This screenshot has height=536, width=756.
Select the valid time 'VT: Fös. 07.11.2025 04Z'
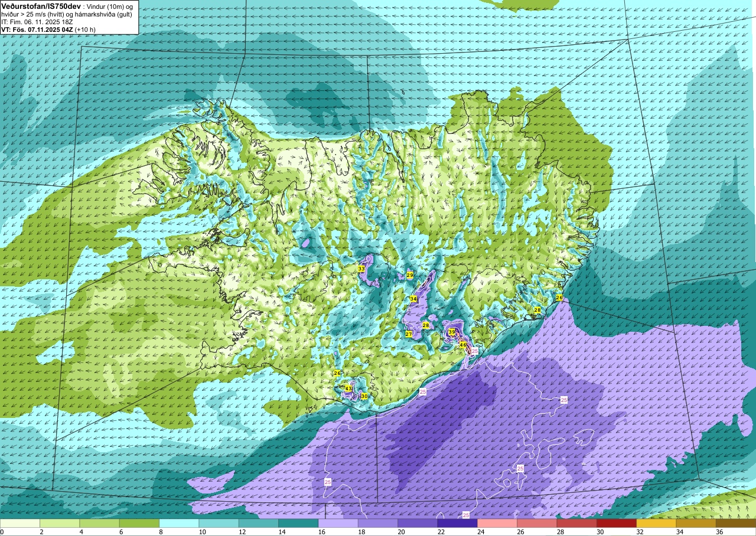(38, 30)
